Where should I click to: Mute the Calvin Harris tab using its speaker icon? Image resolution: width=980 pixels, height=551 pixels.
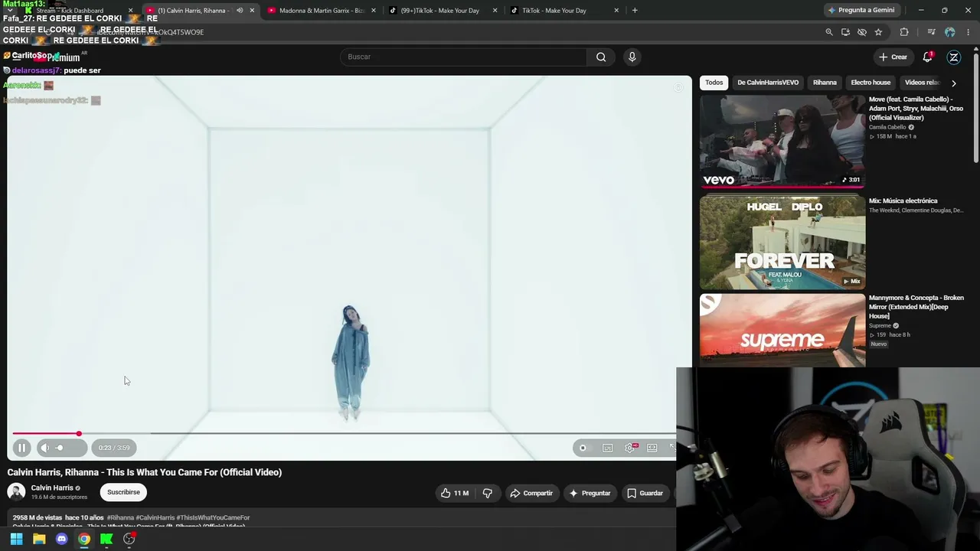pyautogui.click(x=240, y=11)
